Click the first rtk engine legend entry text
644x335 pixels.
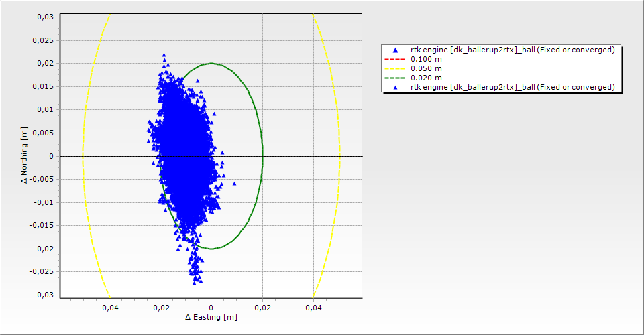point(513,50)
